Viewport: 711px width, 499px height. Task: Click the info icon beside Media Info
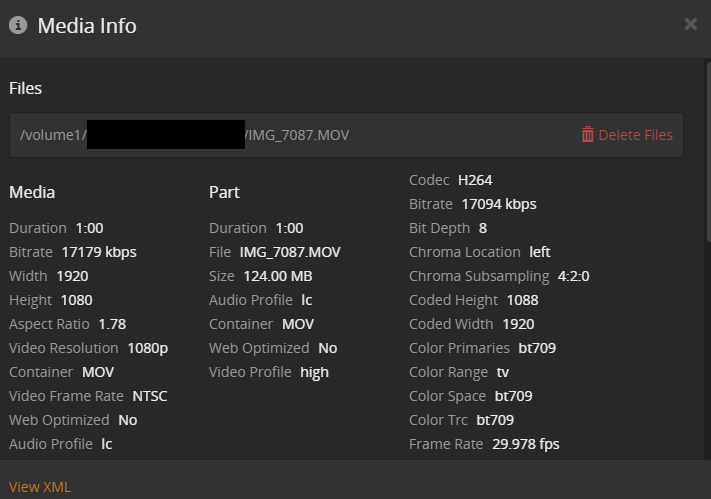click(18, 25)
